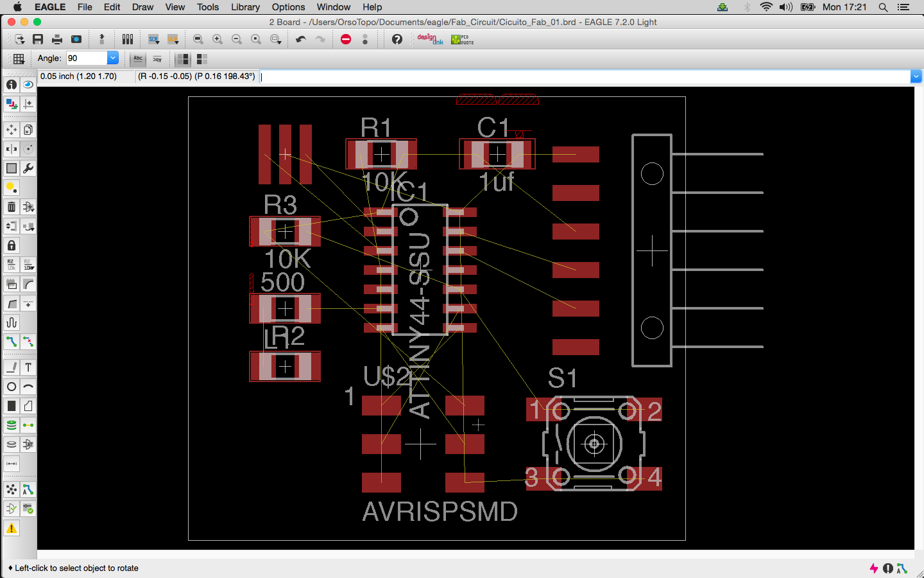Select the Change wrench tool
Image resolution: width=924 pixels, height=578 pixels.
28,168
